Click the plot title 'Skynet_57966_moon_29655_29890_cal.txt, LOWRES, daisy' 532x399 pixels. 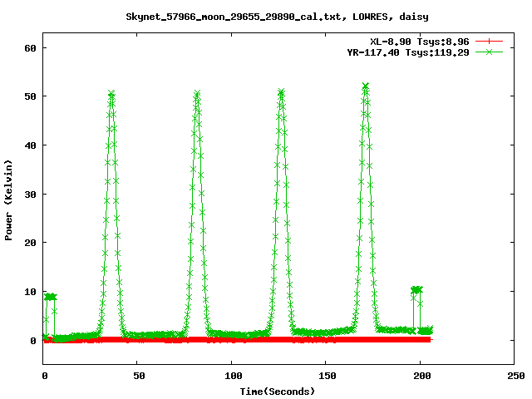pos(277,17)
